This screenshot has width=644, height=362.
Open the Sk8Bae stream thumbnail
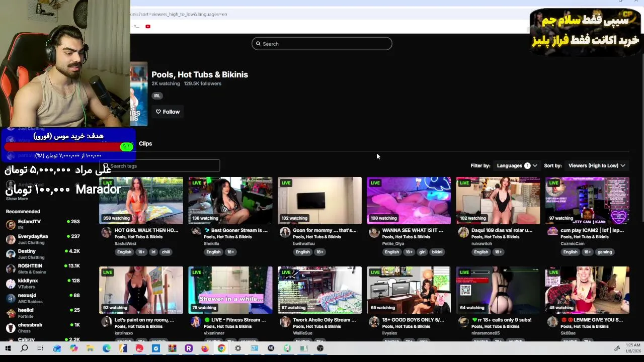coord(587,290)
